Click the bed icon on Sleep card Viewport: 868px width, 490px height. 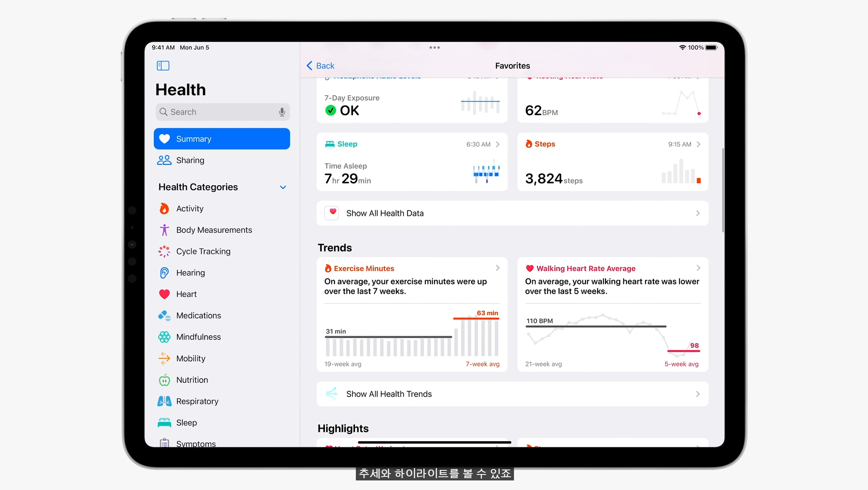[x=329, y=144]
